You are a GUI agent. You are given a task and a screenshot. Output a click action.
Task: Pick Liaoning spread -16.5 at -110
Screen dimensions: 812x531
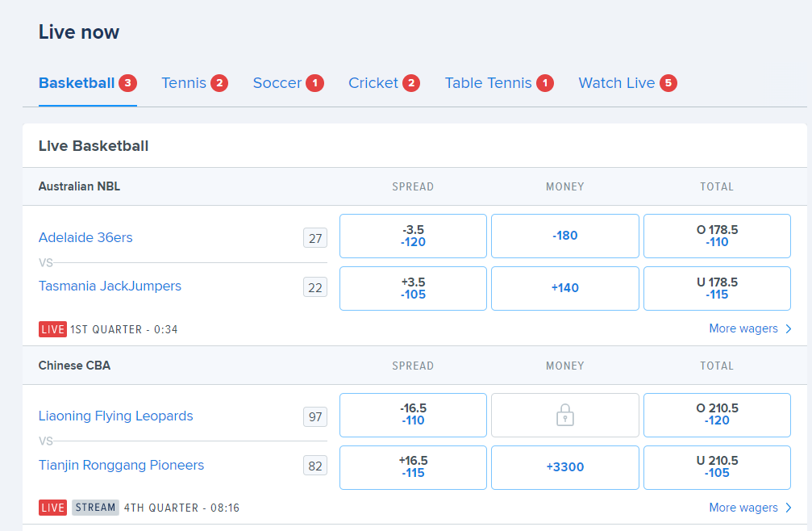pos(413,415)
